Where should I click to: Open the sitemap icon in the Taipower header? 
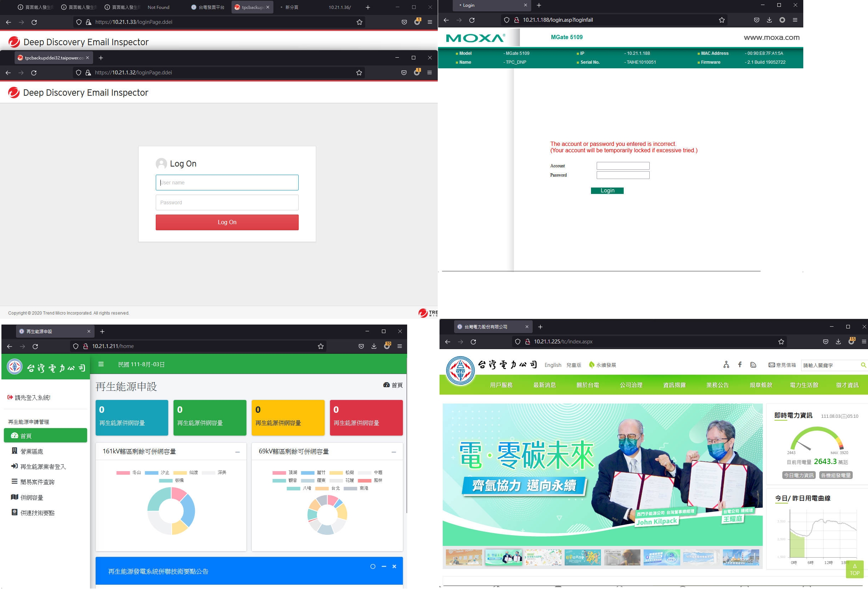click(726, 365)
